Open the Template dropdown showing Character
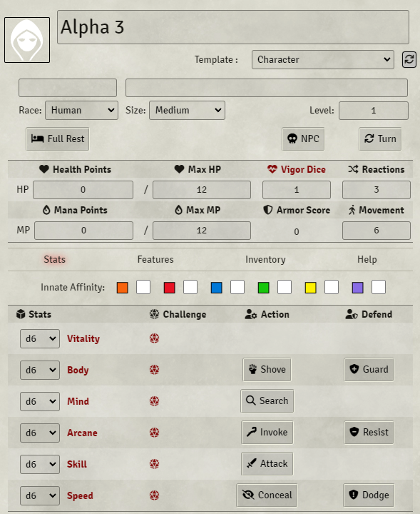Image resolution: width=420 pixels, height=514 pixels. click(323, 60)
